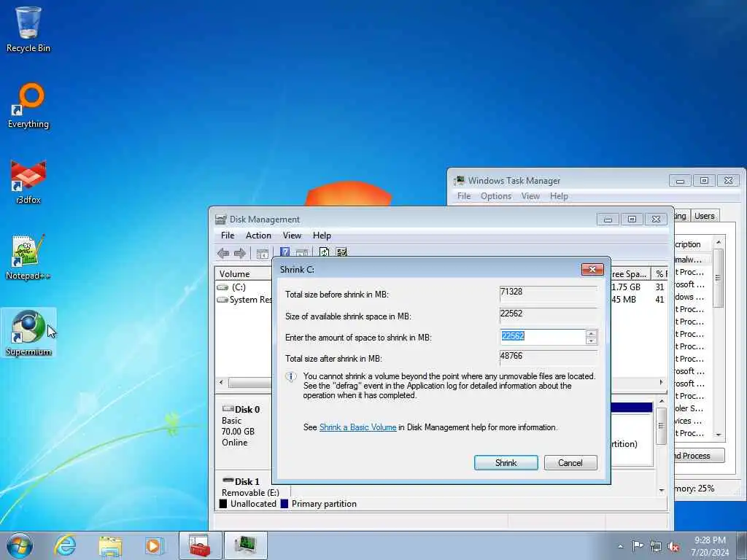Decrease shrink amount with spinner down arrow
The height and width of the screenshot is (560, 747).
(x=591, y=341)
